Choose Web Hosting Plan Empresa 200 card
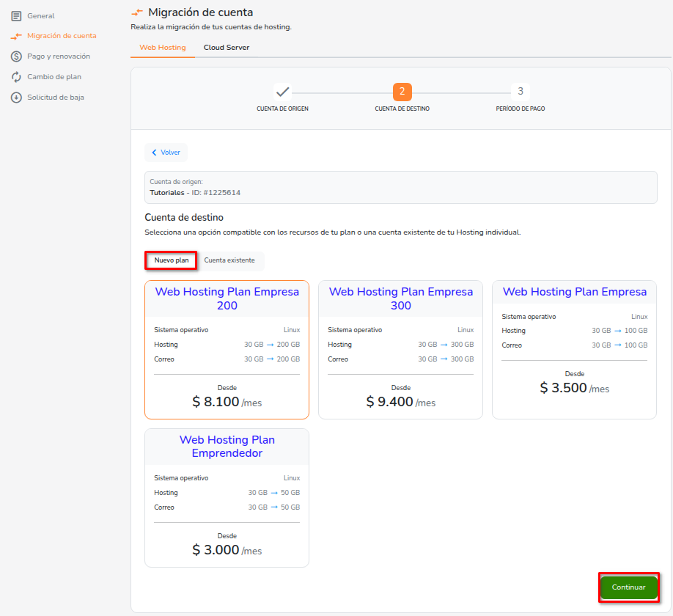This screenshot has height=616, width=673. tap(227, 350)
